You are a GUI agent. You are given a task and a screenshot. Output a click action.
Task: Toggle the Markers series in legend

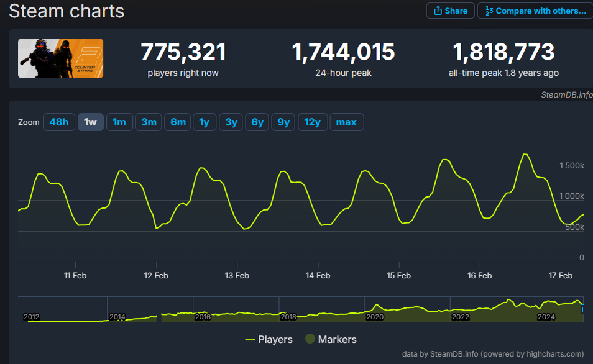[x=331, y=339]
